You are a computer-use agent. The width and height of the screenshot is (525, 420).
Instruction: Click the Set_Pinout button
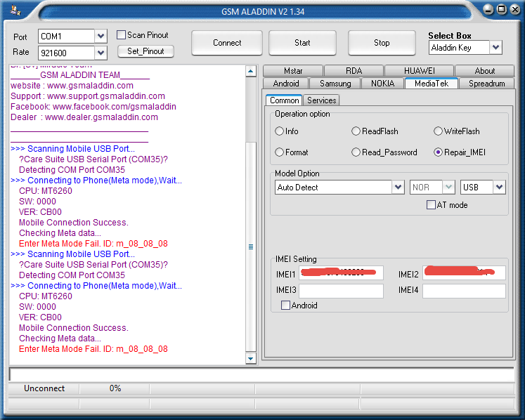pyautogui.click(x=145, y=51)
